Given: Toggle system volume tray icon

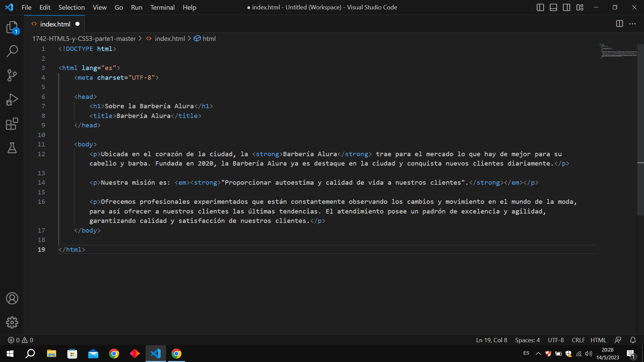Looking at the screenshot, I should point(589,354).
